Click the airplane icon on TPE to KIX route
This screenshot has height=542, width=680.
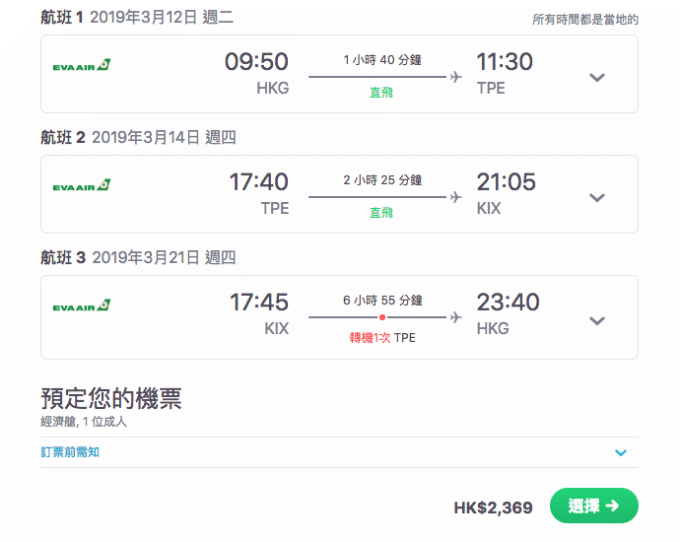tap(456, 197)
